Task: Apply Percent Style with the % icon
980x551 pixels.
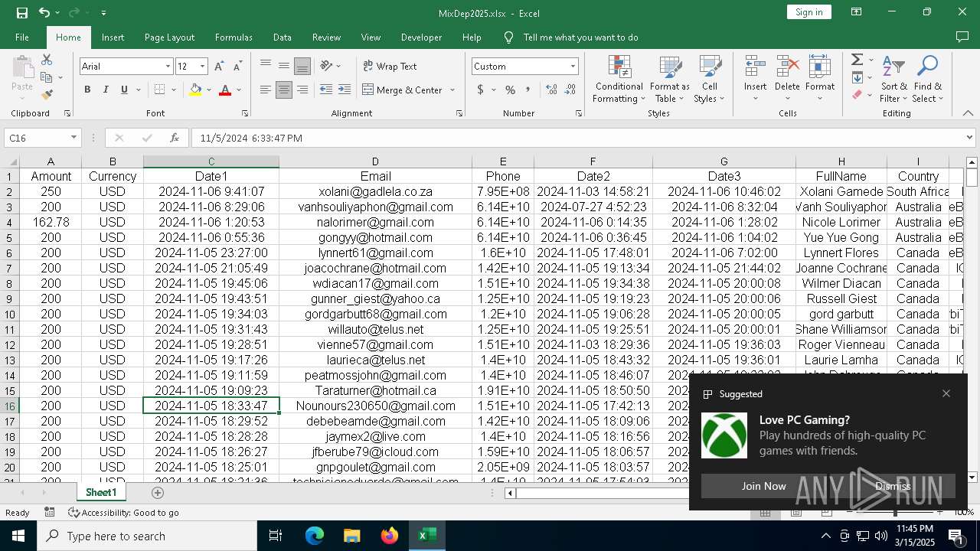Action: pos(510,90)
